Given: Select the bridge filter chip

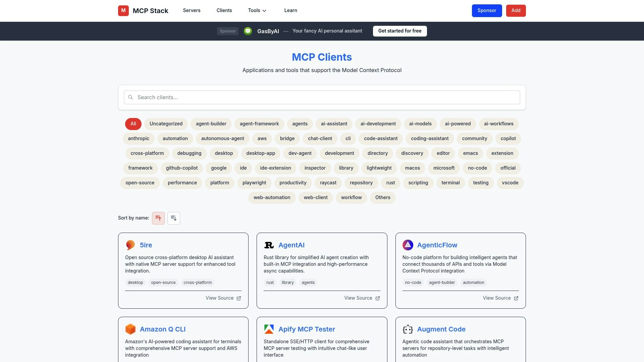Looking at the screenshot, I should 287,139.
